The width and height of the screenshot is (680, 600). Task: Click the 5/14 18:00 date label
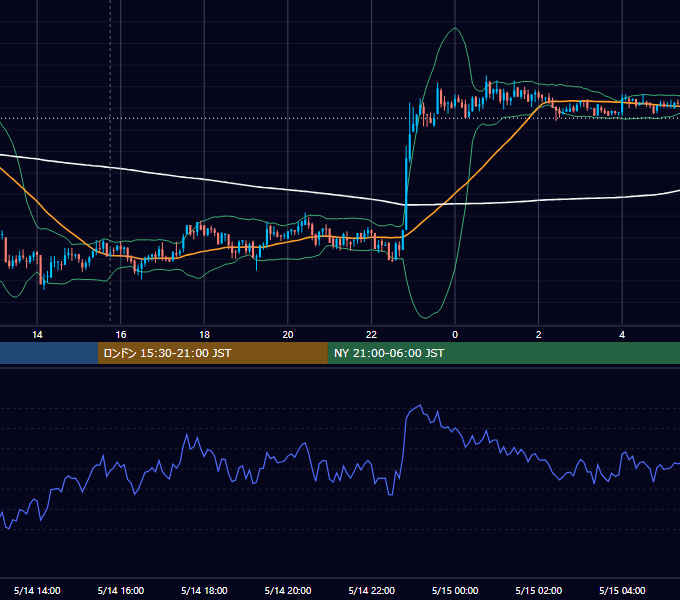point(204,590)
